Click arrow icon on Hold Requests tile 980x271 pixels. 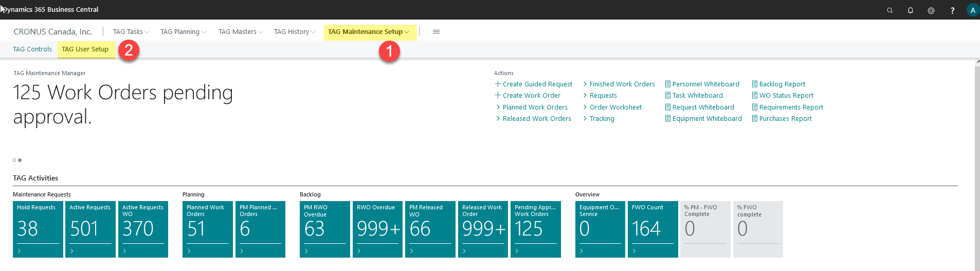[x=20, y=251]
